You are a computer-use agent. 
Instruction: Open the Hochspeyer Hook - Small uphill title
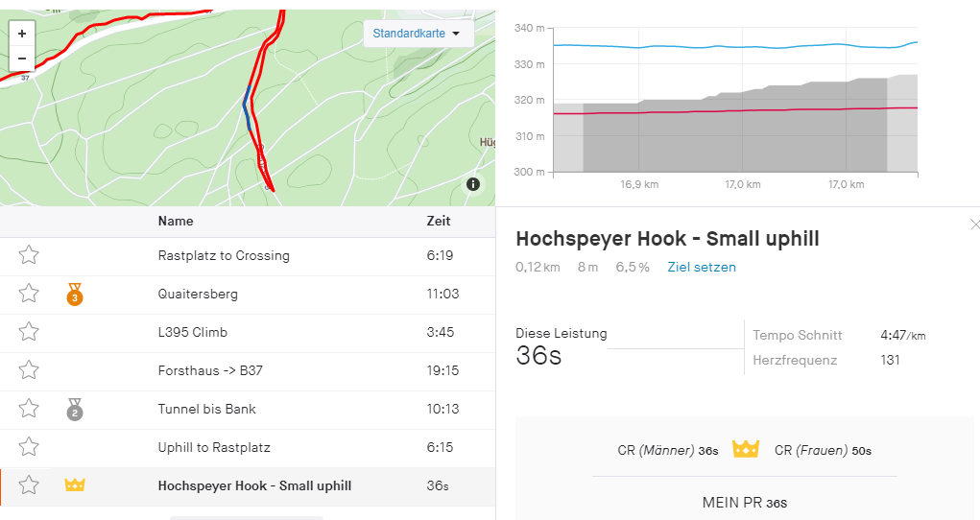point(667,239)
